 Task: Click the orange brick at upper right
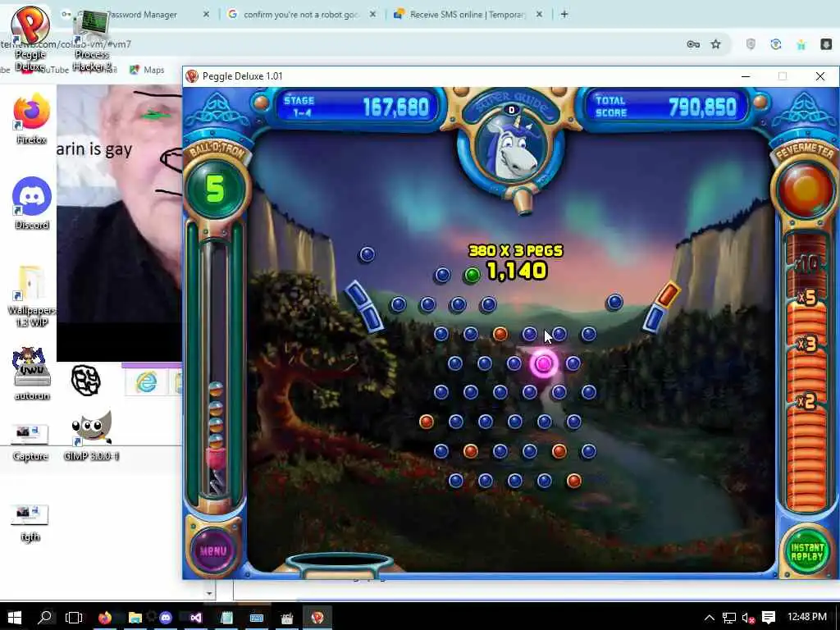[668, 295]
